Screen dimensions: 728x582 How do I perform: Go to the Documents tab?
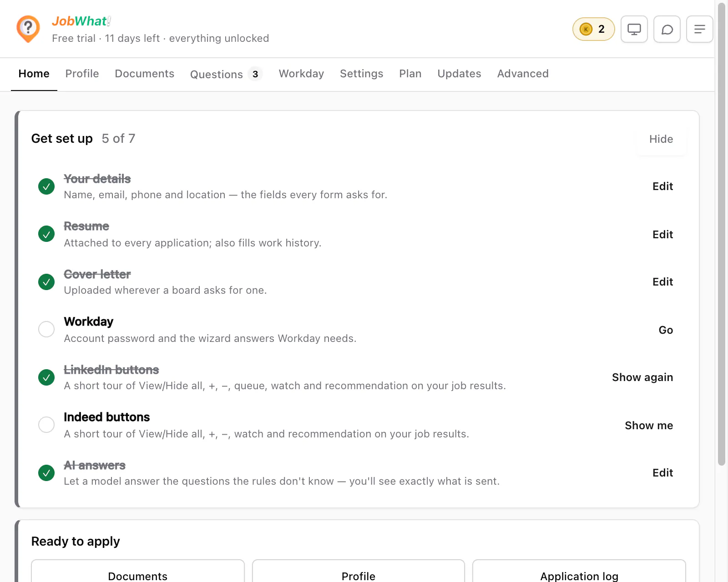[145, 74]
